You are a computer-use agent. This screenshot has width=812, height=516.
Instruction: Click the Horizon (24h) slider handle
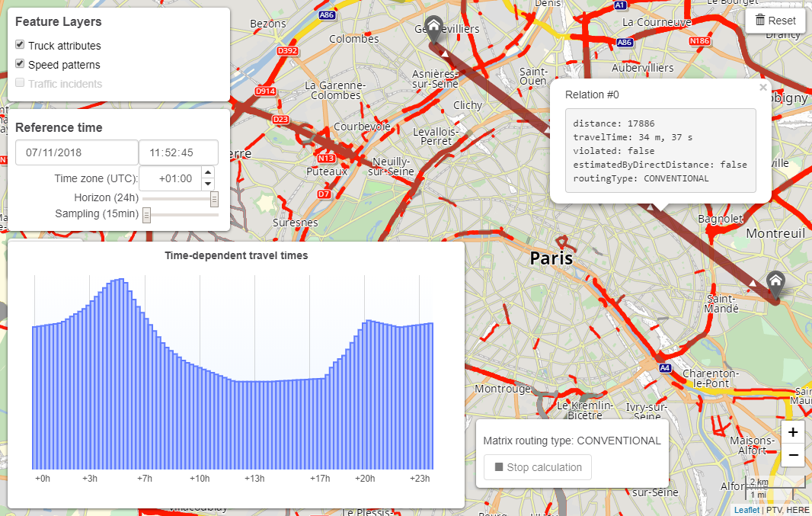pos(214,198)
